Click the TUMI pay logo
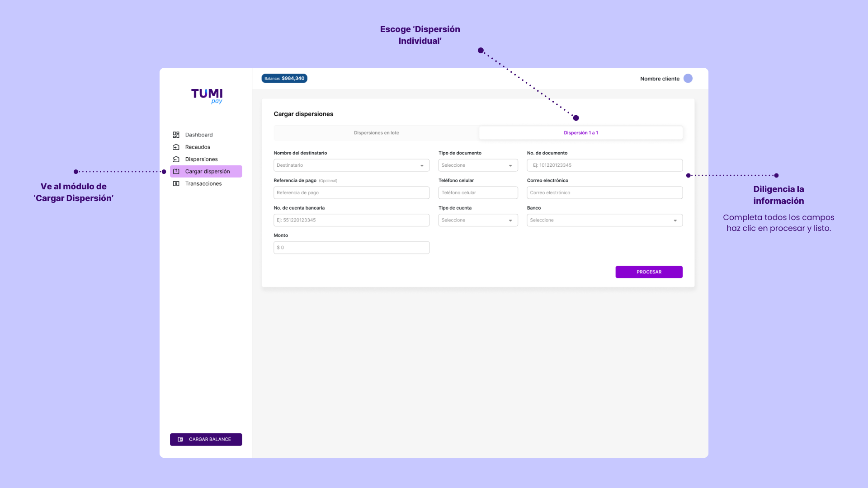Screen dimensions: 868x488 click(x=207, y=96)
